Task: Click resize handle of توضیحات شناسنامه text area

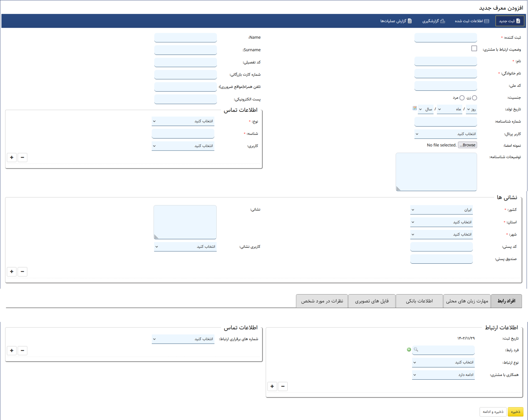Action: (398, 188)
